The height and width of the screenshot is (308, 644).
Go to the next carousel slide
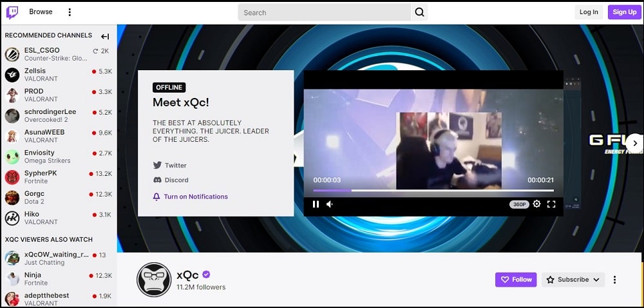pyautogui.click(x=635, y=143)
